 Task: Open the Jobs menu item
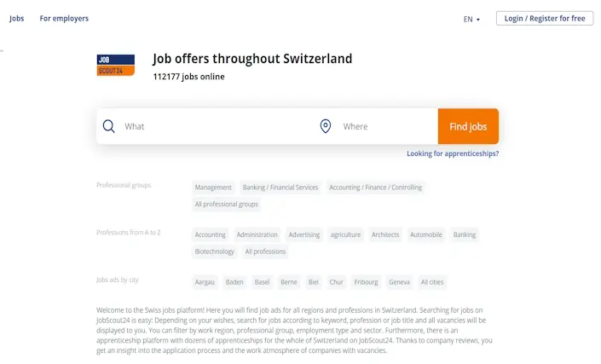(16, 19)
